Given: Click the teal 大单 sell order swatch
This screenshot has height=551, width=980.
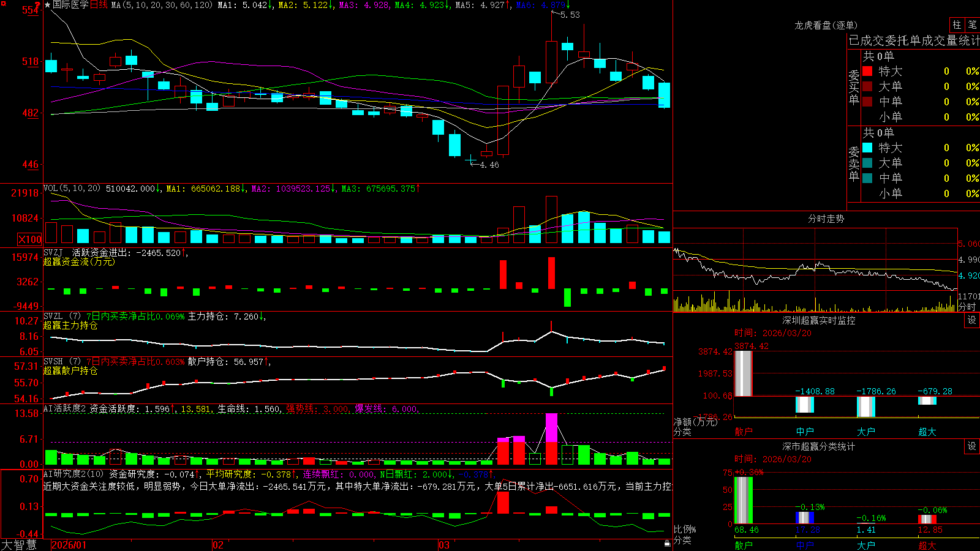Looking at the screenshot, I should click(x=867, y=163).
